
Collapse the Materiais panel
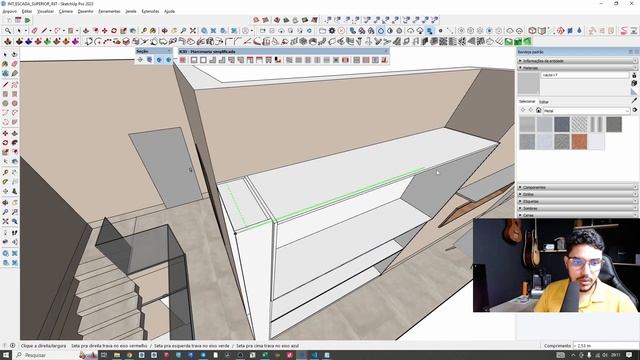click(578, 68)
